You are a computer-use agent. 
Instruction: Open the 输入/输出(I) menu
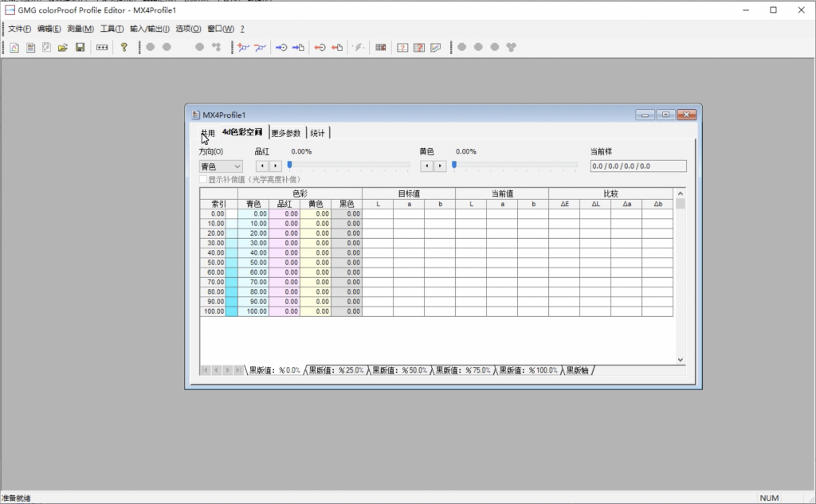coord(149,29)
